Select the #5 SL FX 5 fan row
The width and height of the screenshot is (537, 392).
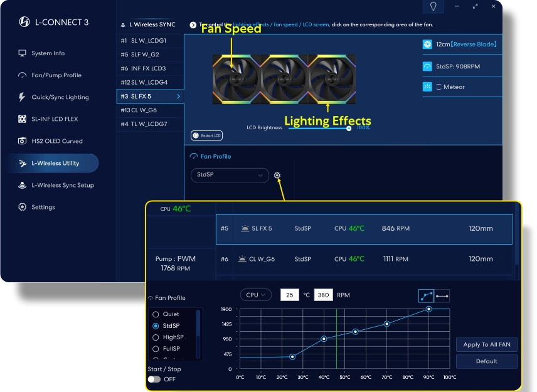[364, 229]
